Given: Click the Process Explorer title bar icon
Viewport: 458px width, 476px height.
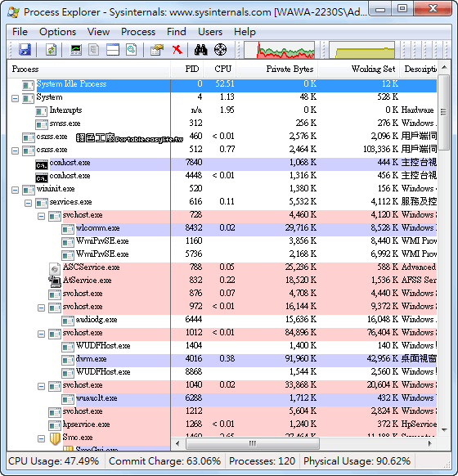Looking at the screenshot, I should (14, 12).
